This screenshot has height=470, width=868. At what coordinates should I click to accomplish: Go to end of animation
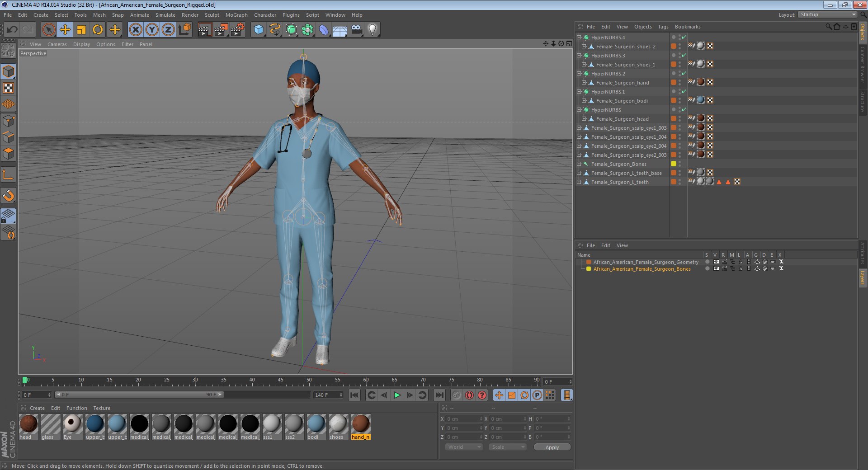(x=439, y=395)
